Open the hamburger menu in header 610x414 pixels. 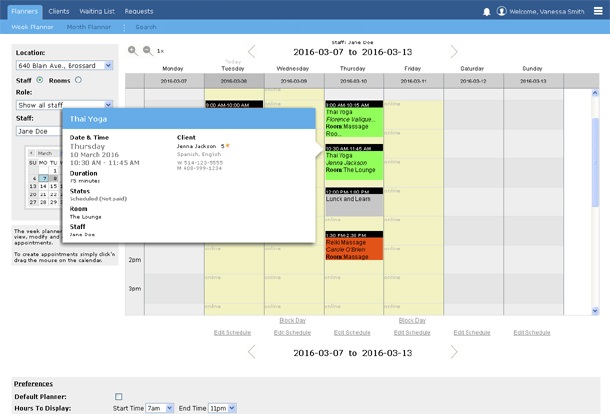pyautogui.click(x=596, y=11)
